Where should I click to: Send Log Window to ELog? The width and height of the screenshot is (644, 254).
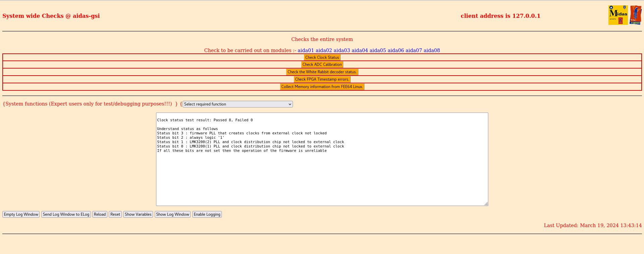click(66, 214)
